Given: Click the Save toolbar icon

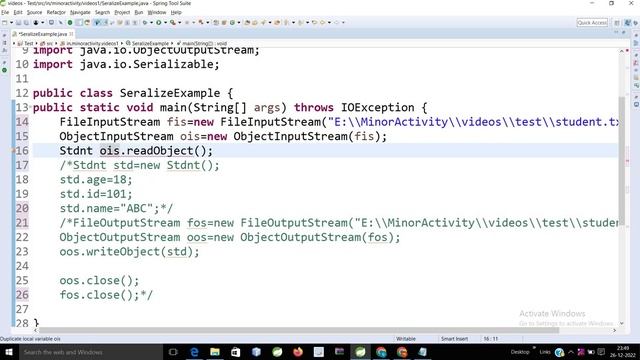Looking at the screenshot, I should click(x=18, y=22).
